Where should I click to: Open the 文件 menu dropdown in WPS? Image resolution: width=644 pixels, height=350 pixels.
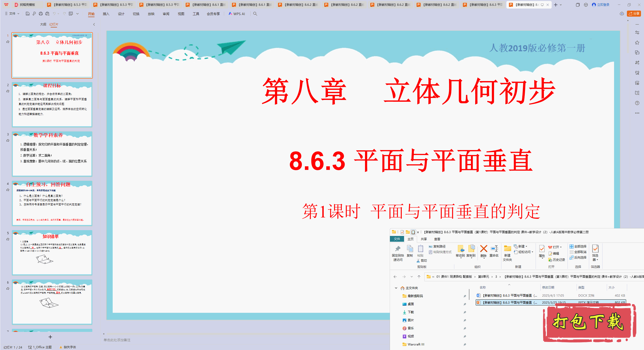click(x=12, y=14)
